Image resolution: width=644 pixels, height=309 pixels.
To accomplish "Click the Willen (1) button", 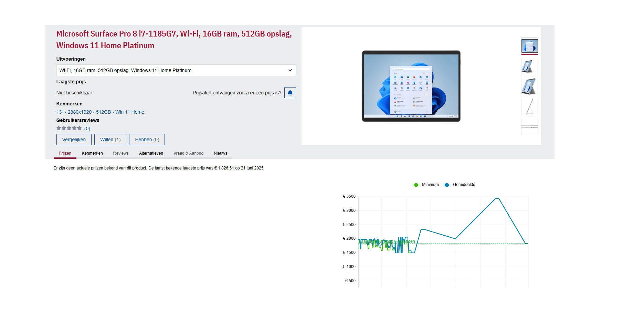I will click(x=110, y=140).
